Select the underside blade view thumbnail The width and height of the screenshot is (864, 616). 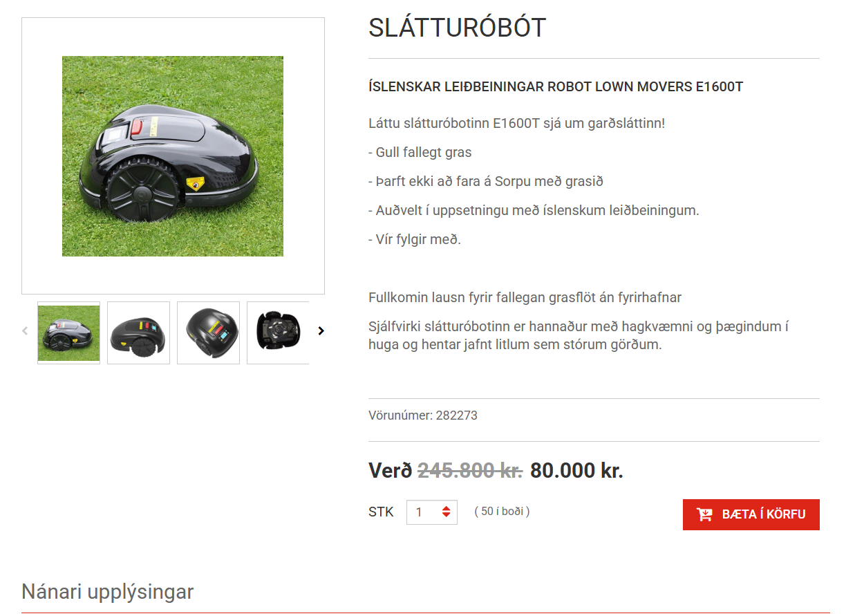click(x=278, y=333)
